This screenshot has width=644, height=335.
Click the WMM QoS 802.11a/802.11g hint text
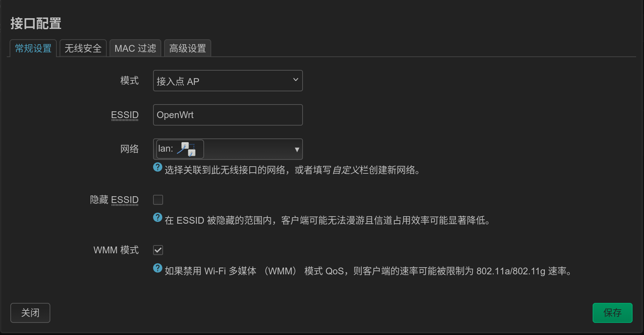pyautogui.click(x=368, y=271)
